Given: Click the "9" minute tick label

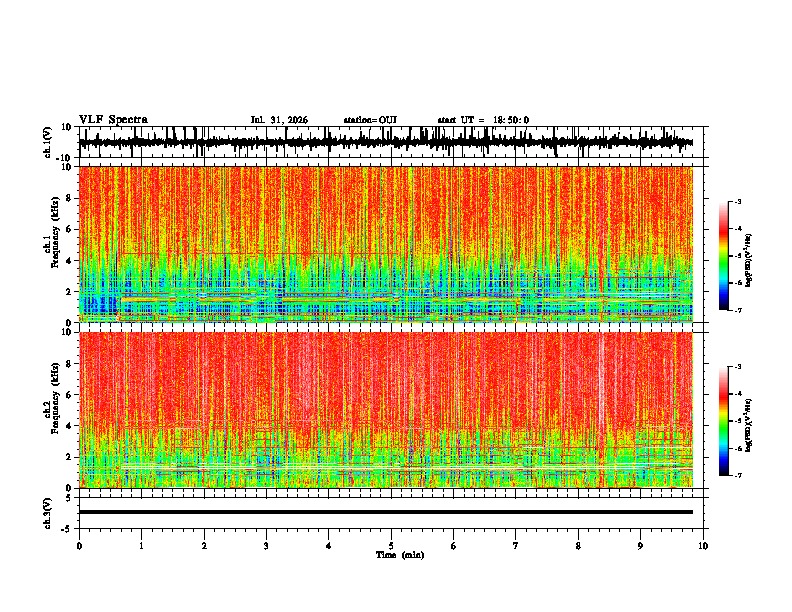Looking at the screenshot, I should 640,546.
